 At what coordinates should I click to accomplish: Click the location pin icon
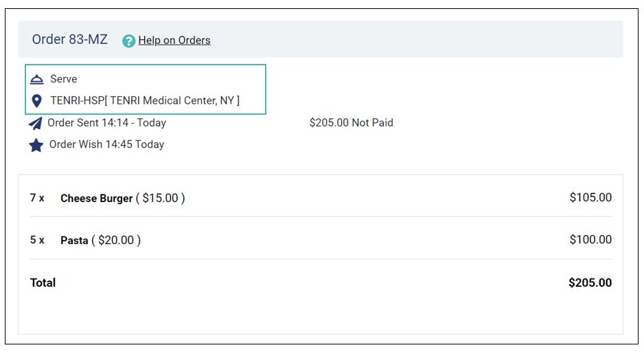tap(36, 101)
